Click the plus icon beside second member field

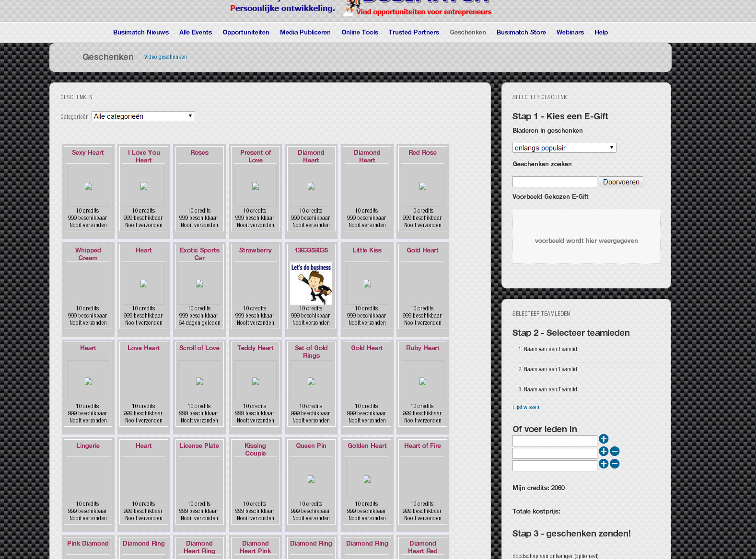coord(604,451)
